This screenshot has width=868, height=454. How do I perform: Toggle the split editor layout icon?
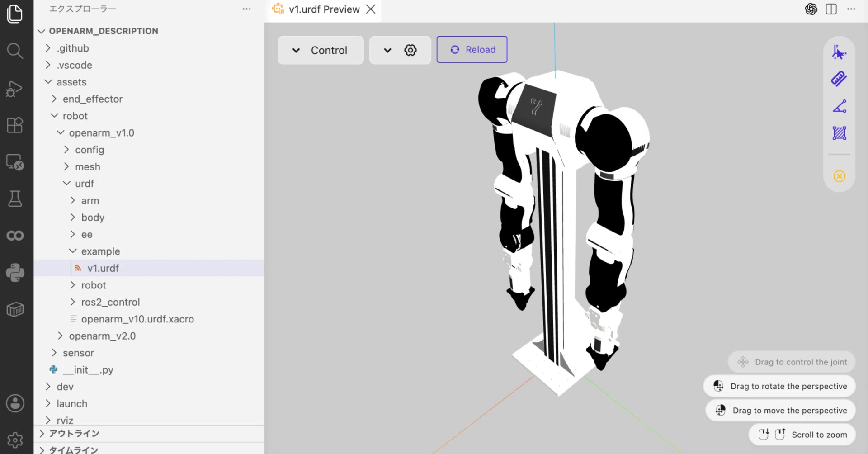[831, 9]
